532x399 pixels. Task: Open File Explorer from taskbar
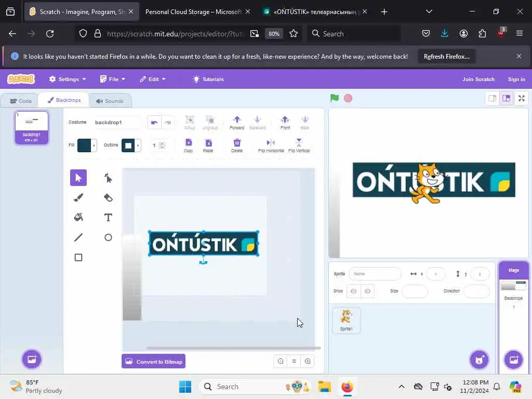[324, 387]
